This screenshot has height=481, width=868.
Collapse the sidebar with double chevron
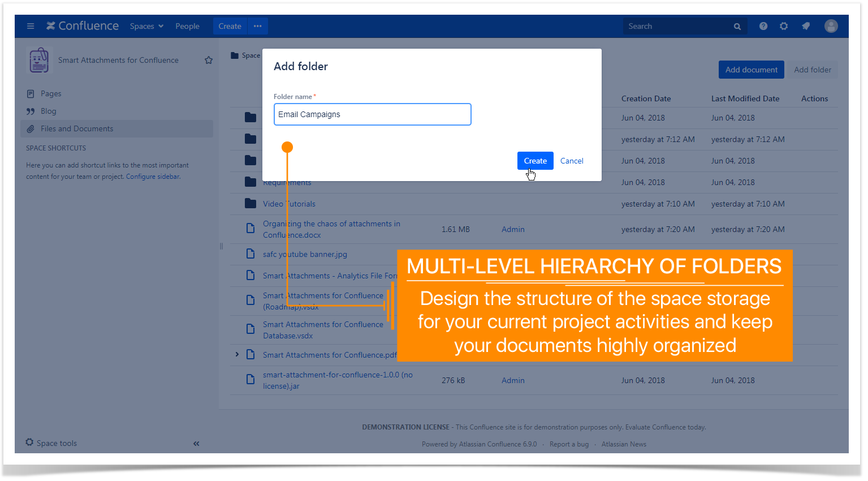[196, 444]
